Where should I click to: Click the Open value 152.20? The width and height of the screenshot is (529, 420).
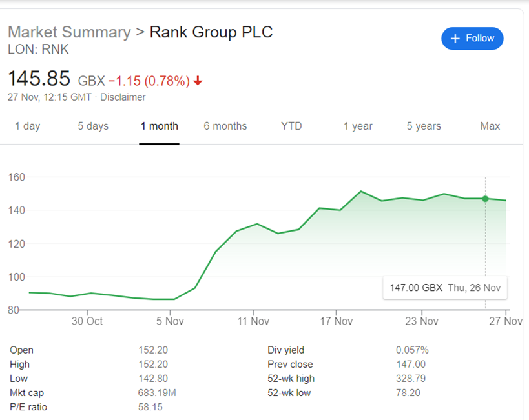(153, 350)
